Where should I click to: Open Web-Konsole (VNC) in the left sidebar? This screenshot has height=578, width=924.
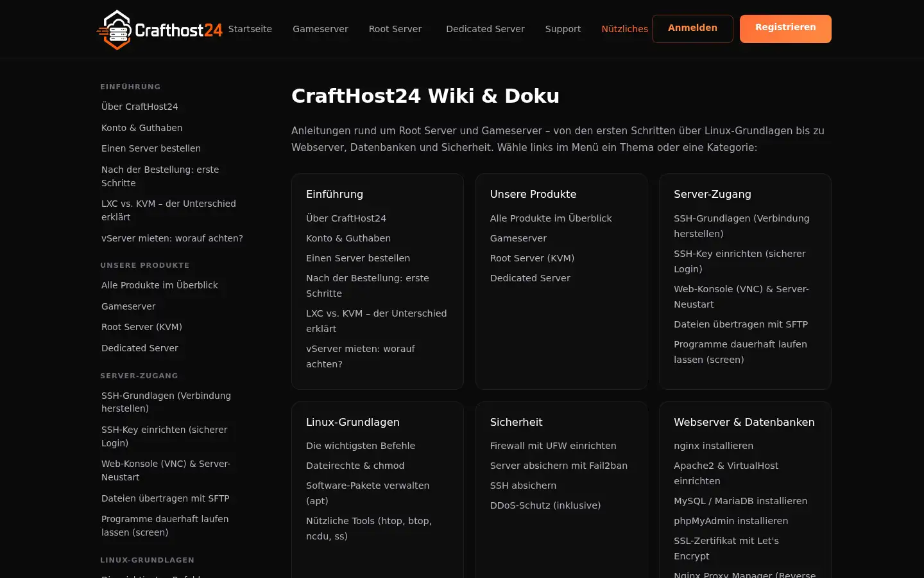pos(166,470)
